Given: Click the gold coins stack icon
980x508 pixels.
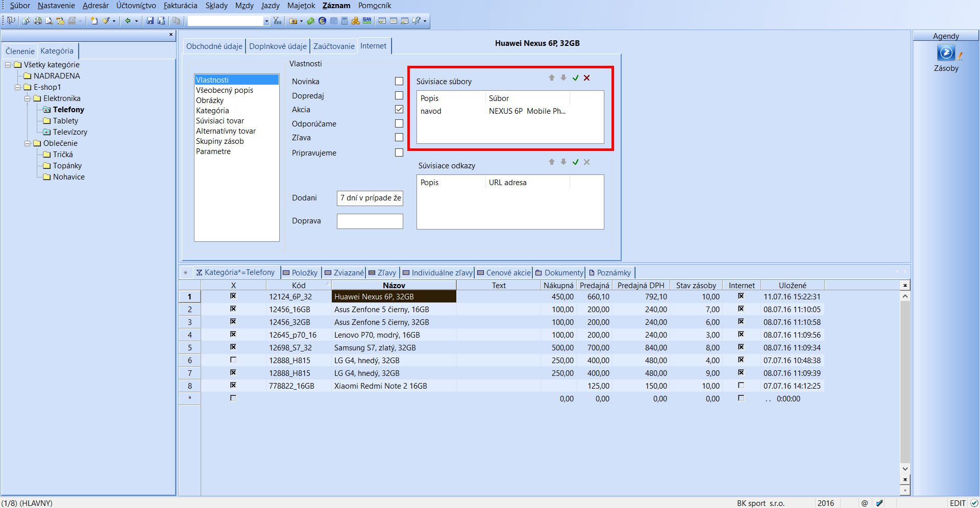Looking at the screenshot, I should point(355,21).
